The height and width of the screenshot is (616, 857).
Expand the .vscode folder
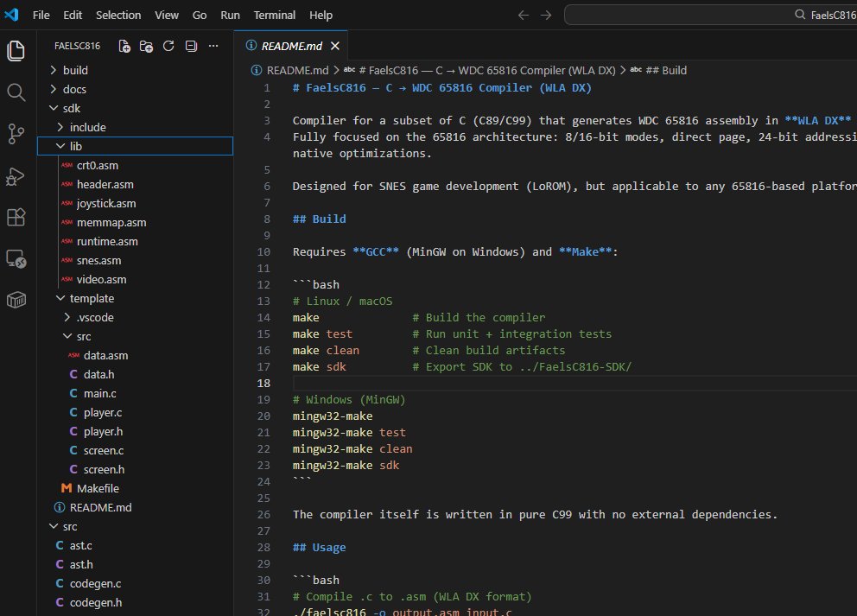tap(95, 318)
